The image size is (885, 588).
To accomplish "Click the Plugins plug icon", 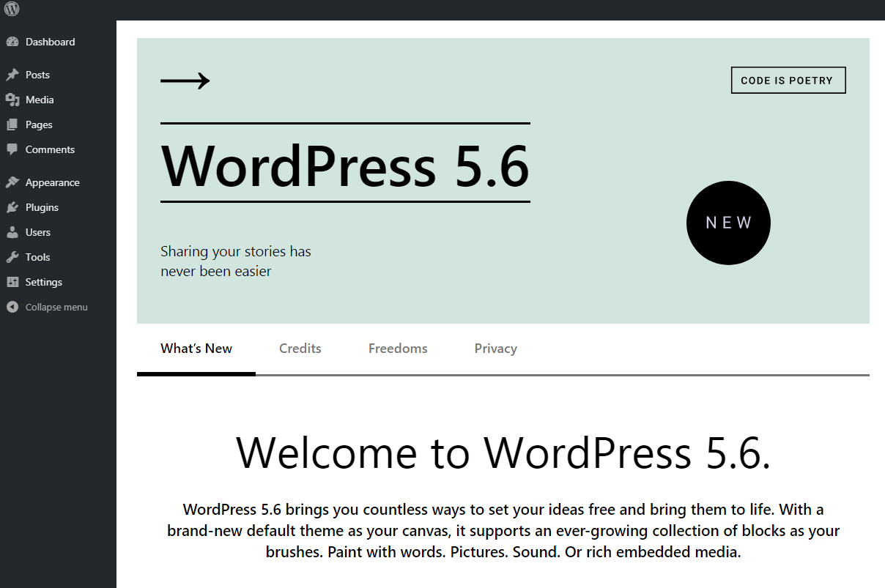I will [12, 207].
